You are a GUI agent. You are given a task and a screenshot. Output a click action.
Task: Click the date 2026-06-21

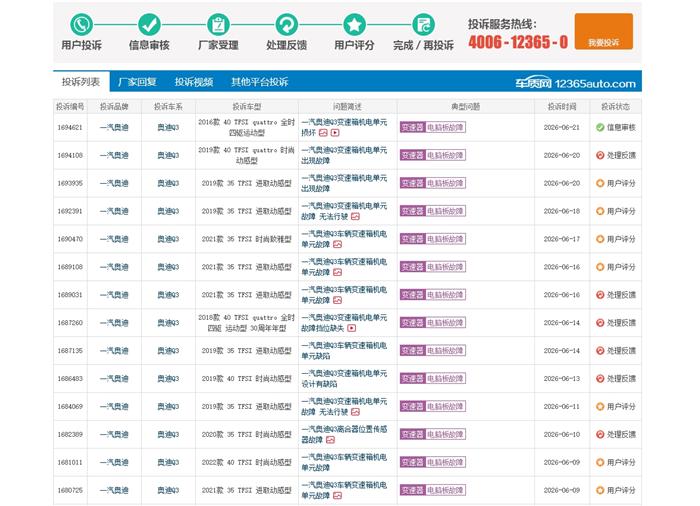click(562, 127)
